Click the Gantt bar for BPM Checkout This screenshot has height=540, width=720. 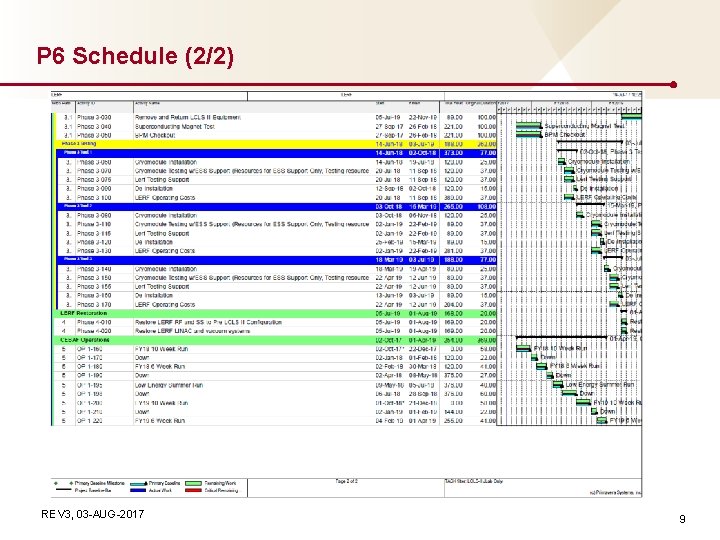[x=529, y=134]
